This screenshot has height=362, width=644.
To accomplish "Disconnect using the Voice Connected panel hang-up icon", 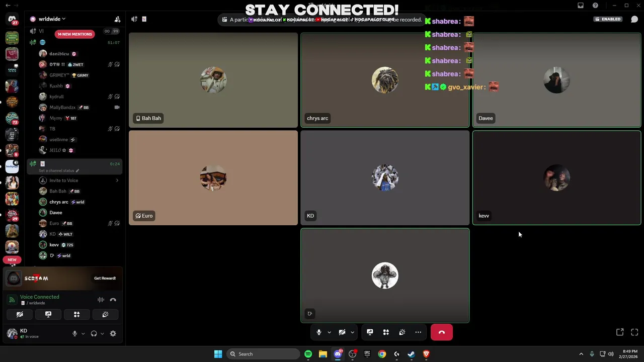I will click(x=113, y=300).
